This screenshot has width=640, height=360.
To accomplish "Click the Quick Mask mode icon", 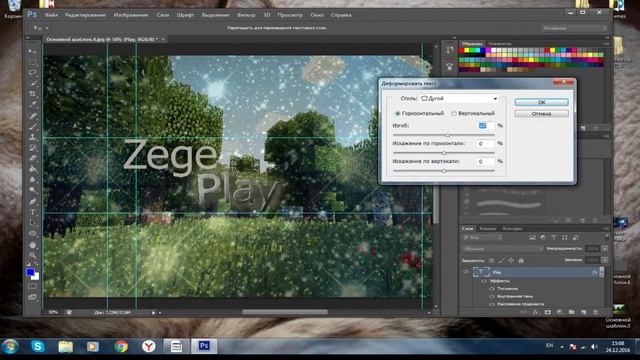I will pyautogui.click(x=32, y=286).
